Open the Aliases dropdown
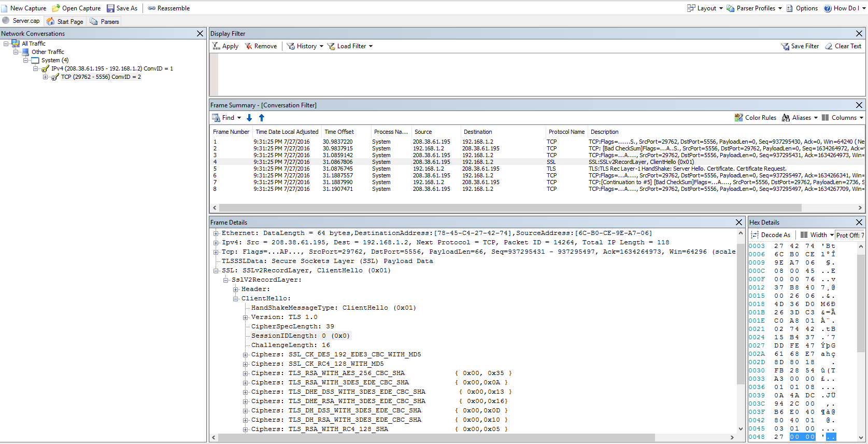Screen dimensions: 868x444 click(800, 118)
